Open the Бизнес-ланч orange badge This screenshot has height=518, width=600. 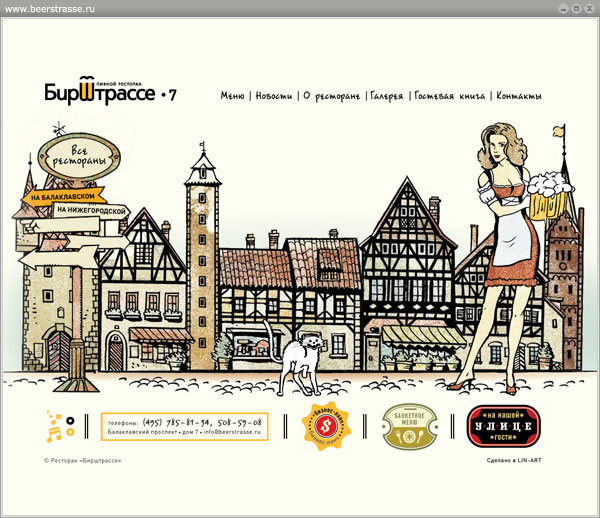click(x=326, y=426)
